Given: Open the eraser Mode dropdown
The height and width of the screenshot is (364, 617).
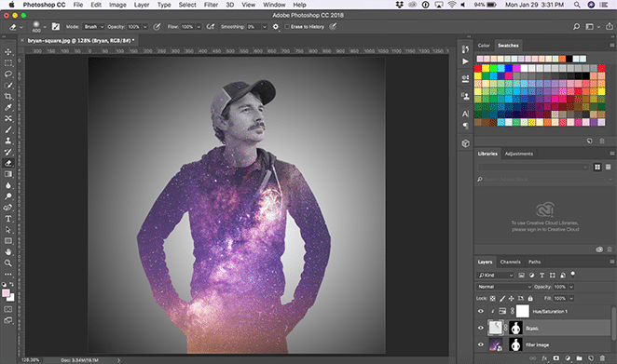Looking at the screenshot, I should tap(93, 27).
